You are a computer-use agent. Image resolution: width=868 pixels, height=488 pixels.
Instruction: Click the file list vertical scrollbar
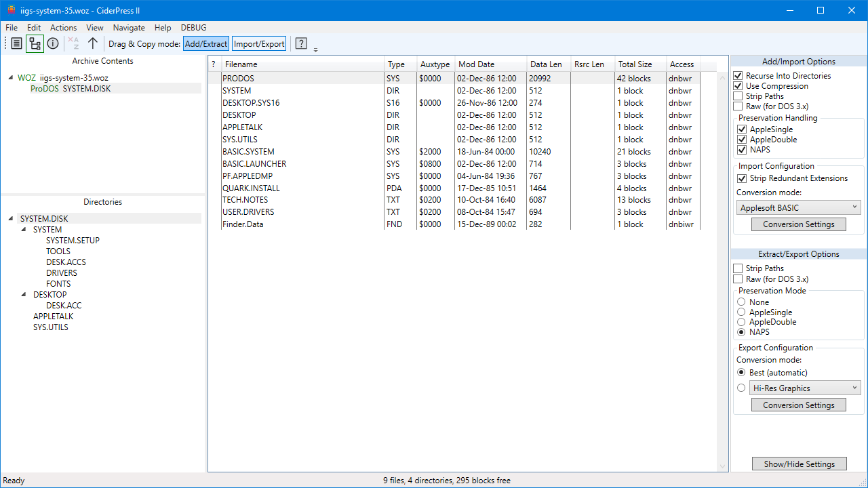723,272
